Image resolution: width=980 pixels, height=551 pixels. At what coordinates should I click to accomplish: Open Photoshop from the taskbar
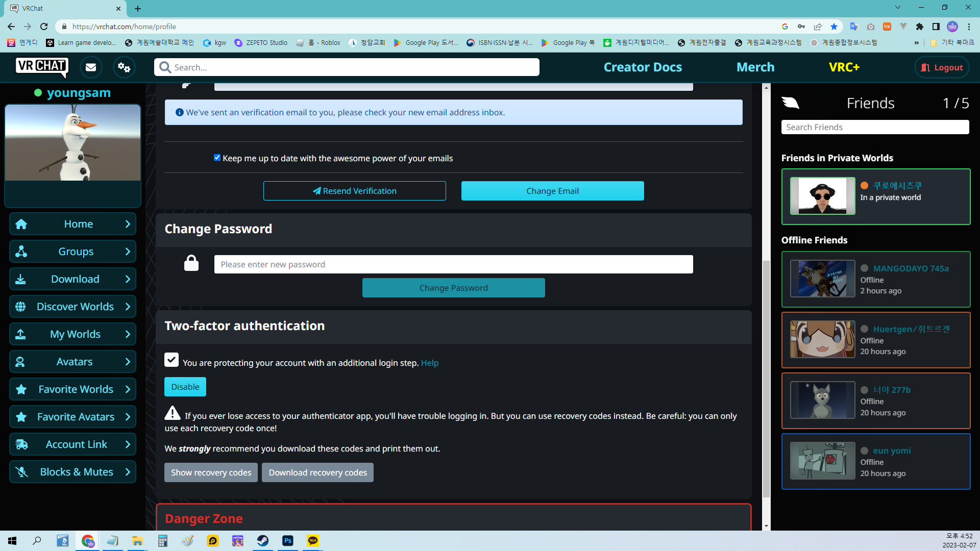[288, 541]
